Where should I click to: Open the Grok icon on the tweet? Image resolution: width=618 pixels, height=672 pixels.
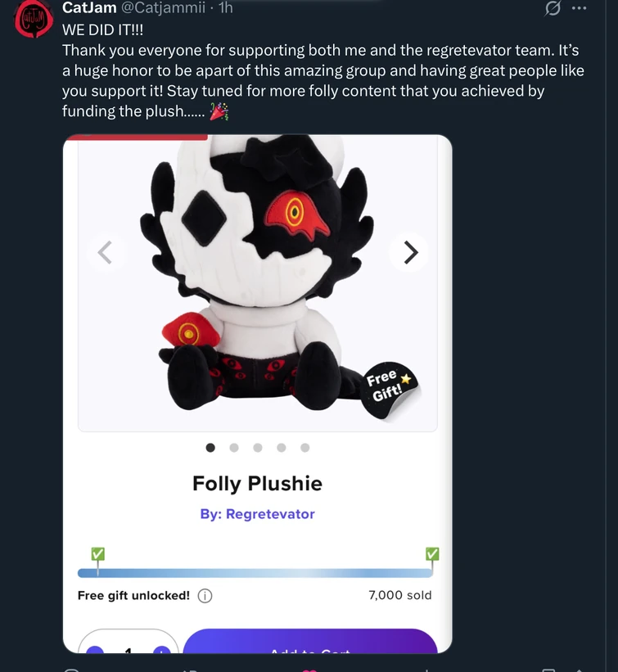(553, 8)
